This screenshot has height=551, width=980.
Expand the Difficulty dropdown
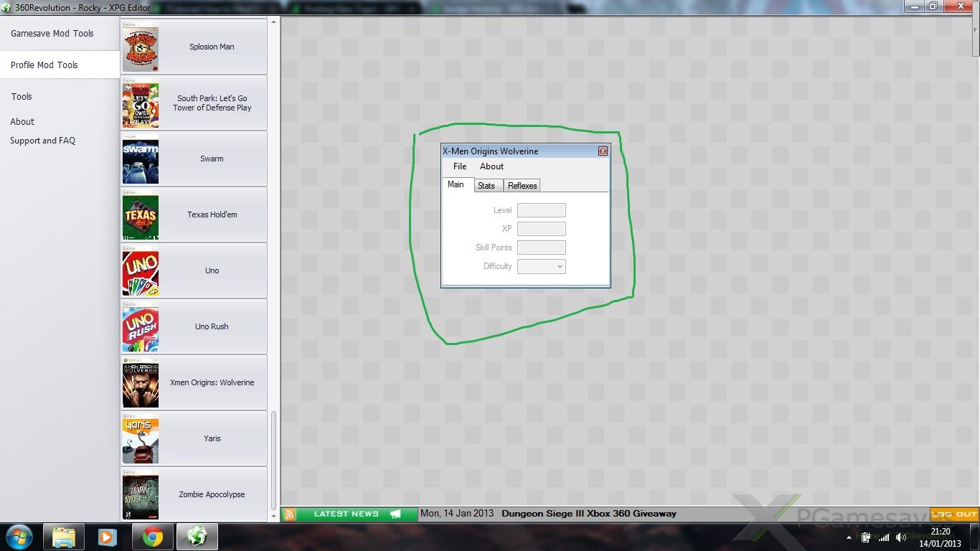(x=560, y=267)
